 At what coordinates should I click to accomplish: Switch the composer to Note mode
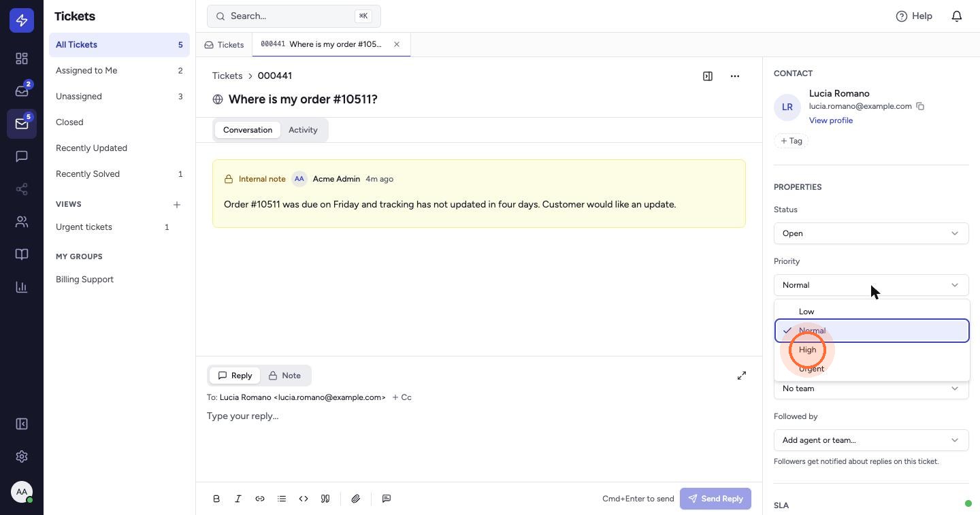(x=284, y=376)
